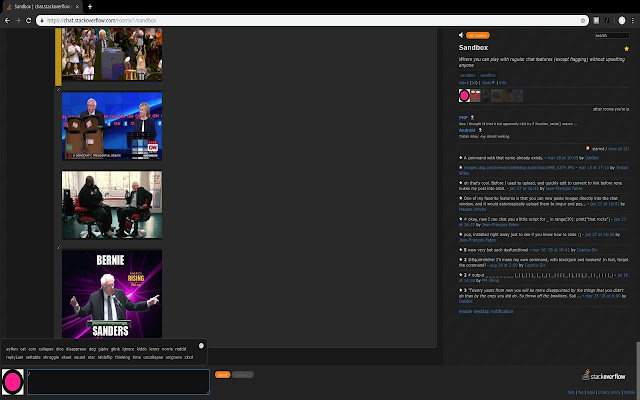This screenshot has height=400, width=640.
Task: Mute sound via the speaker icon
Action: pos(461,35)
